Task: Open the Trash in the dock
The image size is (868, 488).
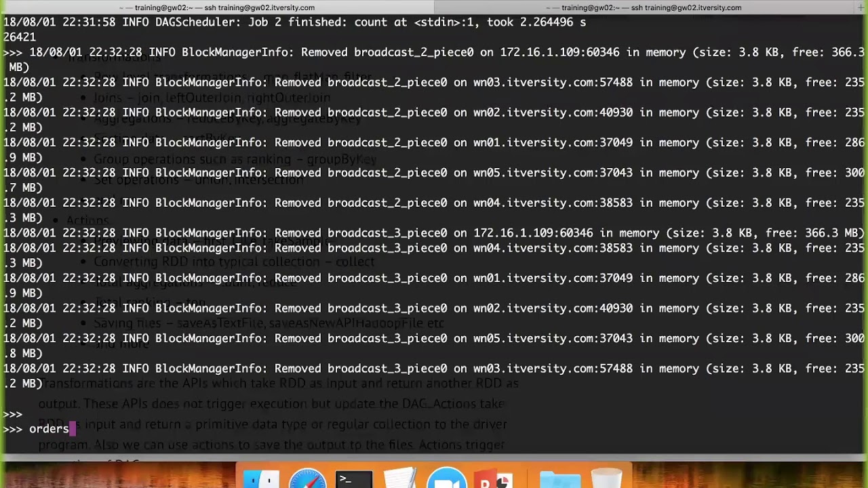Action: [606, 478]
